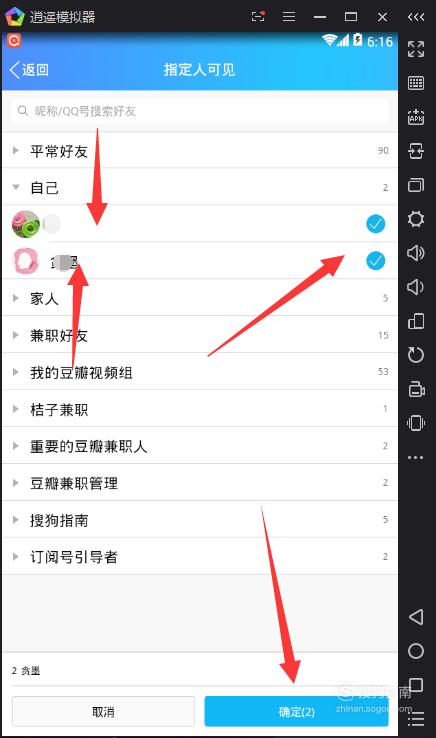Click the shake device icon
436x738 pixels.
tap(416, 423)
